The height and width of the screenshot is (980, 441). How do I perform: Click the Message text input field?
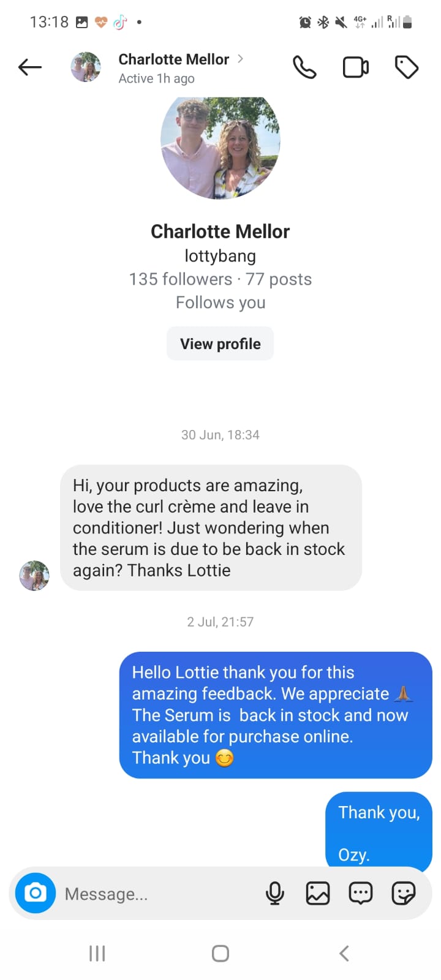click(x=159, y=894)
